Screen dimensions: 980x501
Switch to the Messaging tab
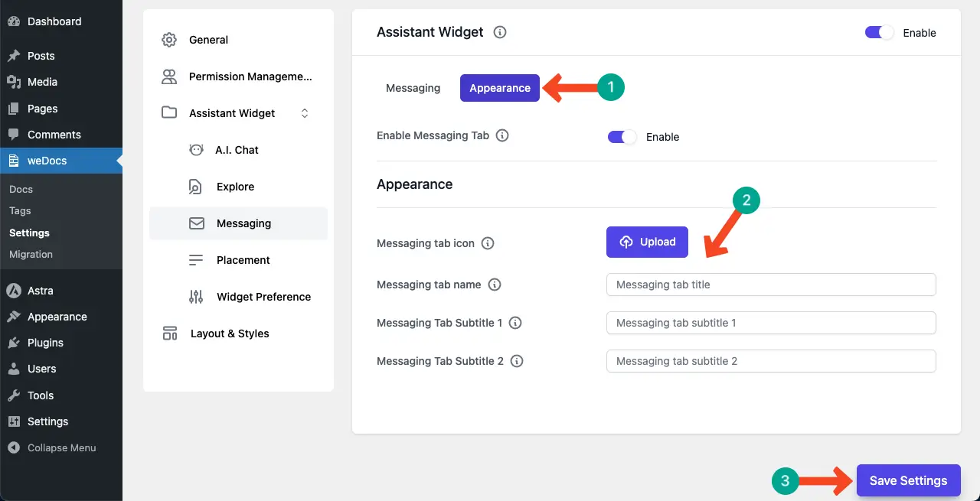[413, 88]
